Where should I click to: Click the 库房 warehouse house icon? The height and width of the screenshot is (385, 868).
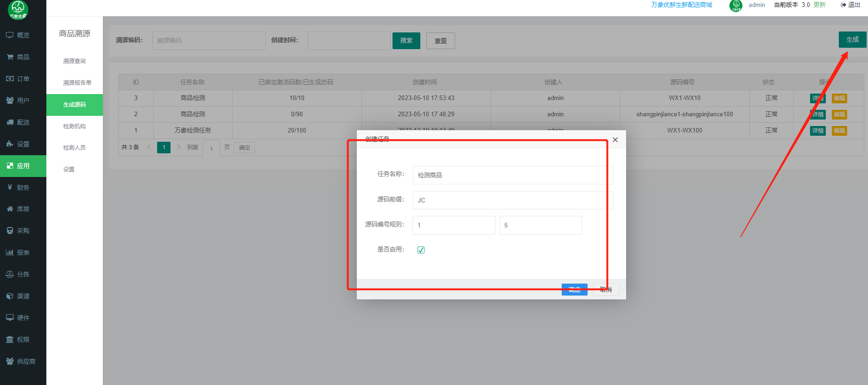(x=10, y=209)
